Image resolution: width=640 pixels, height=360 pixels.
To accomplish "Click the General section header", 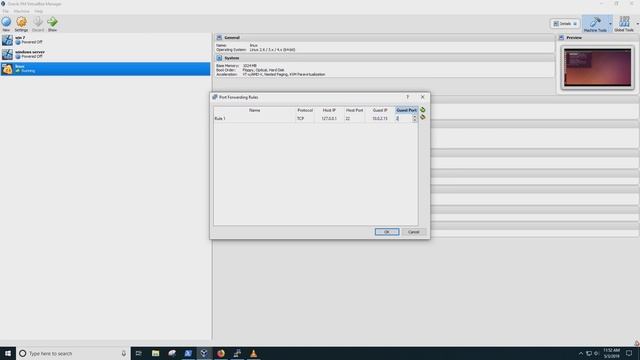I will click(x=384, y=38).
